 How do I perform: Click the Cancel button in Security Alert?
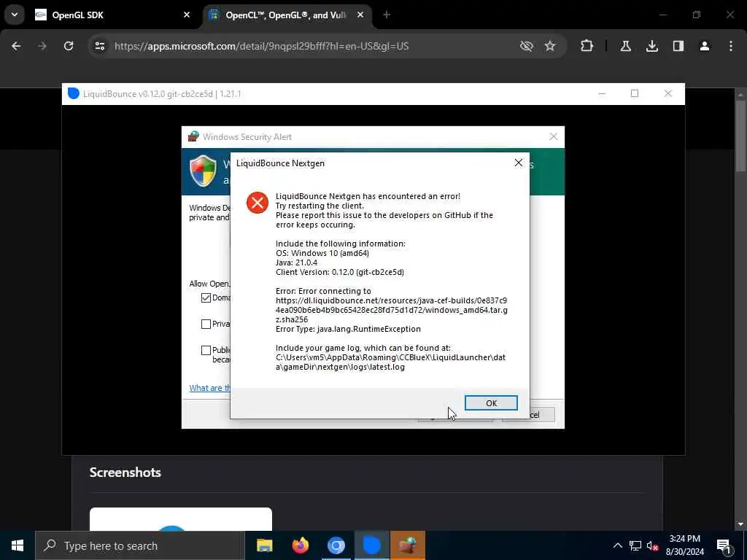542,414
